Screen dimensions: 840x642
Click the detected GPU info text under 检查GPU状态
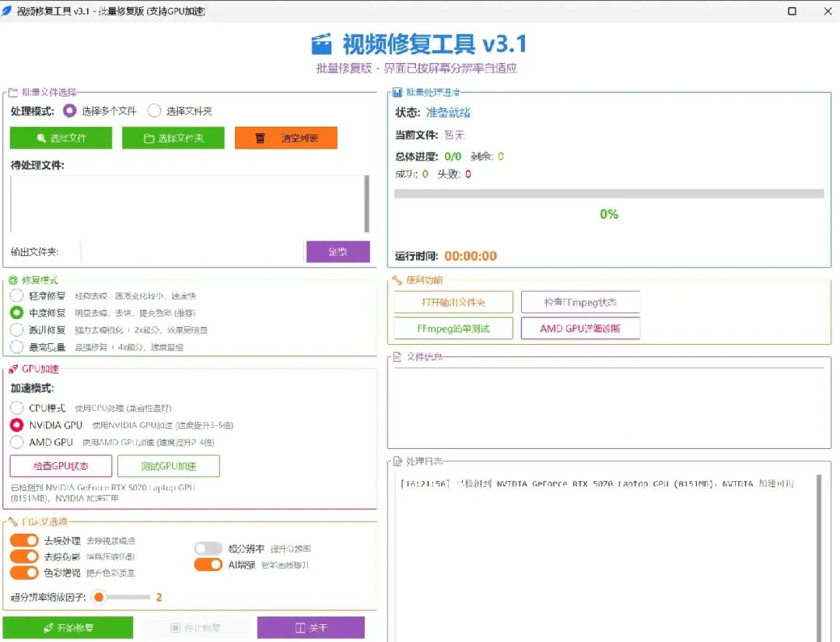coord(103,493)
